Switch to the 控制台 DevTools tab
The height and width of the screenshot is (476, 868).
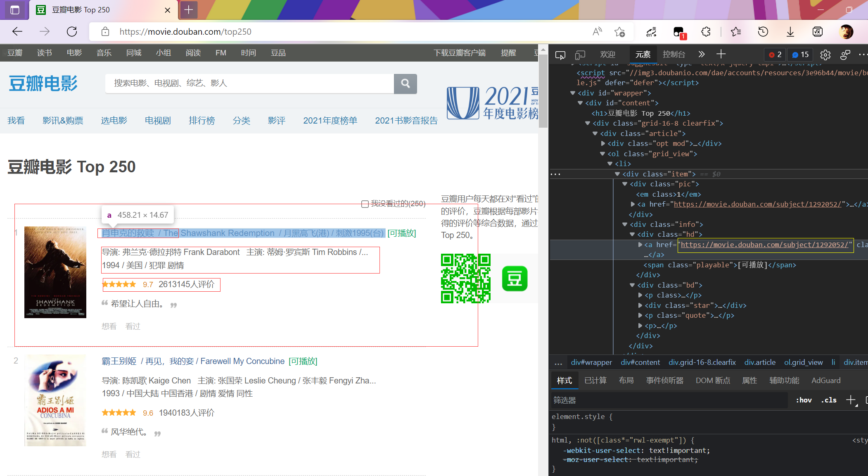coord(674,54)
